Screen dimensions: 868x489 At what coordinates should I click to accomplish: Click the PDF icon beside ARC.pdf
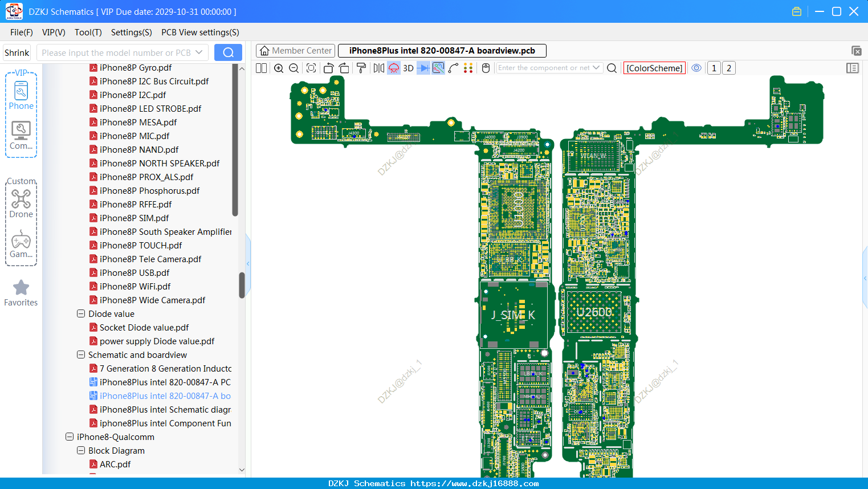pos(93,464)
